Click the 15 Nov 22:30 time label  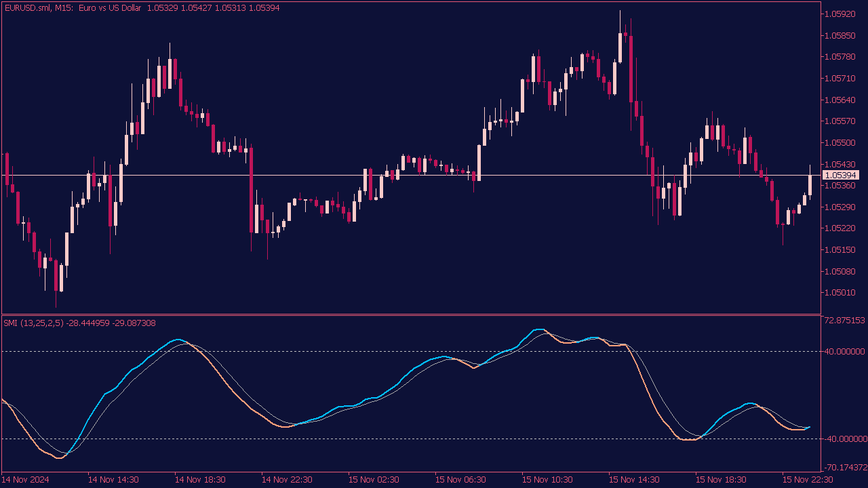tap(808, 480)
